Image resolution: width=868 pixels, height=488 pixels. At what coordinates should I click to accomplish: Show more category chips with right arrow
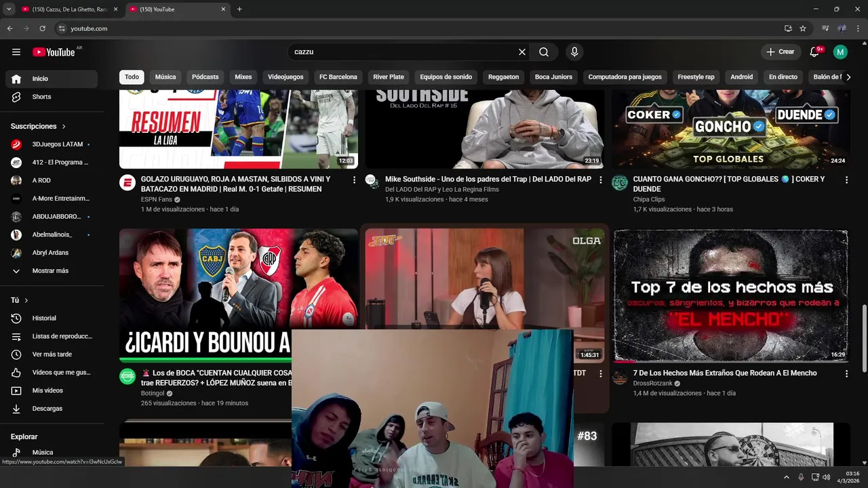point(848,77)
